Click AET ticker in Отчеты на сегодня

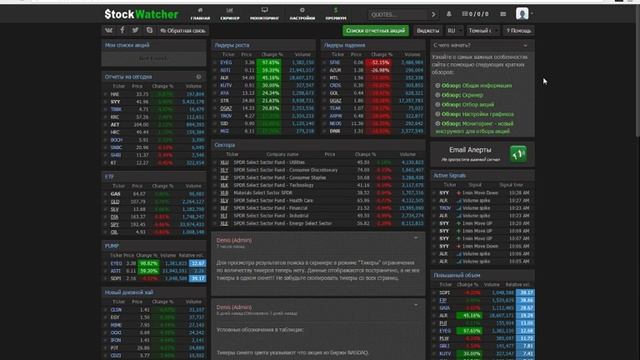pos(115,124)
